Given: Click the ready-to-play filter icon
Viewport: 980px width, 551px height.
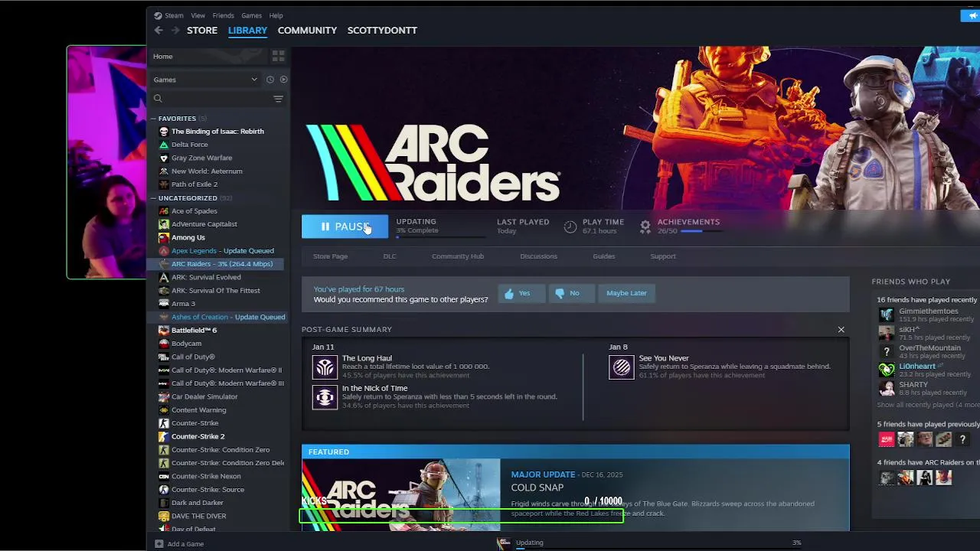Looking at the screenshot, I should point(283,80).
